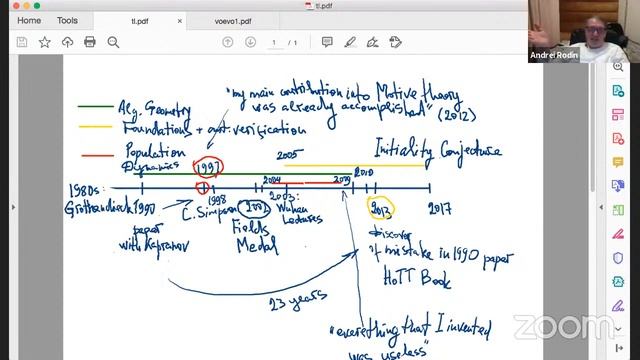The height and width of the screenshot is (360, 640).
Task: Open the red Create PDF sidebar tool
Action: click(x=618, y=138)
